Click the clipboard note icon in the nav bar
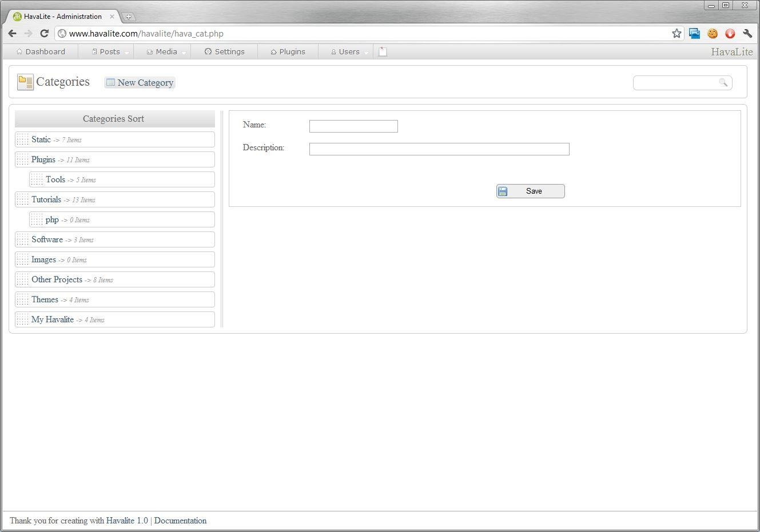Screen dimensions: 760x532 pyautogui.click(x=383, y=51)
